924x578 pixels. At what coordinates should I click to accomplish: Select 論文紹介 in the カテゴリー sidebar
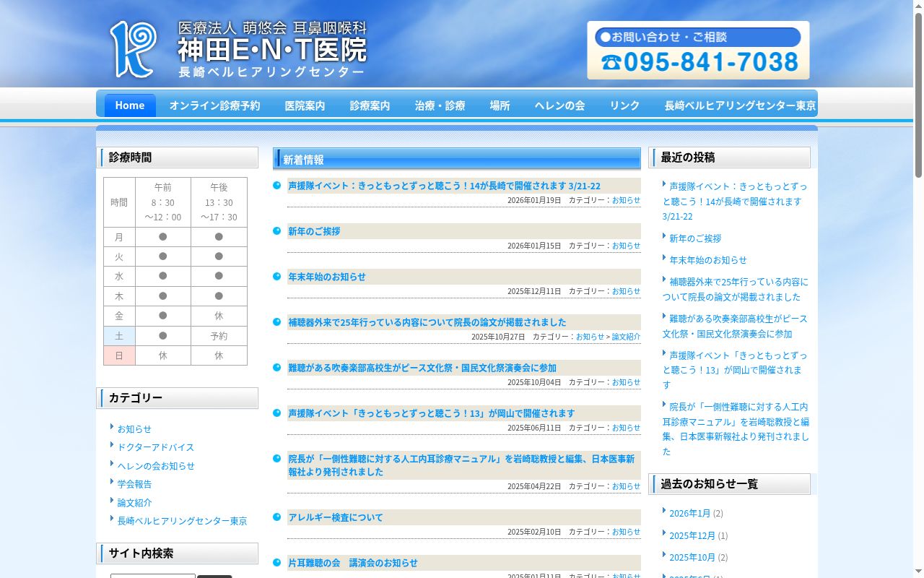pyautogui.click(x=134, y=503)
